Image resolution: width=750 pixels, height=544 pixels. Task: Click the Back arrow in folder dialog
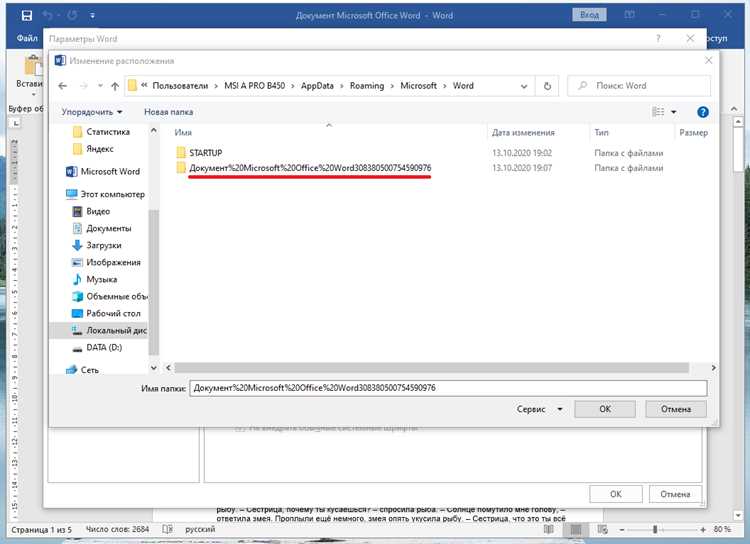62,86
